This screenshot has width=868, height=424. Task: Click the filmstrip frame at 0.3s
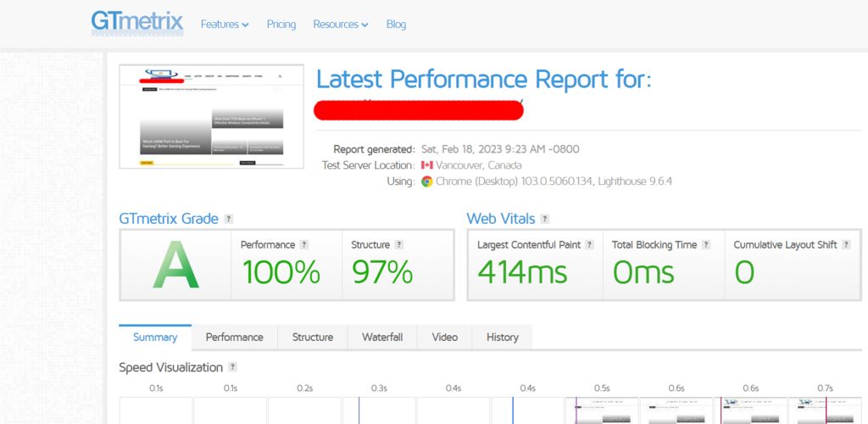379,410
